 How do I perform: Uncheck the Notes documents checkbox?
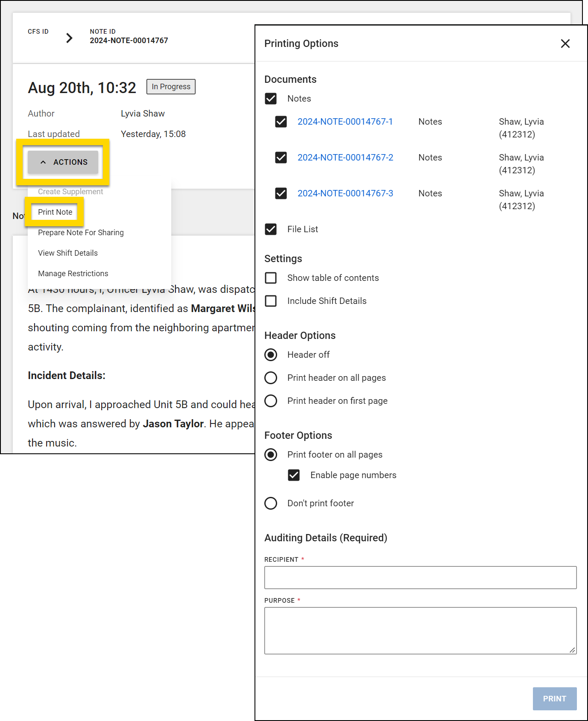click(271, 99)
